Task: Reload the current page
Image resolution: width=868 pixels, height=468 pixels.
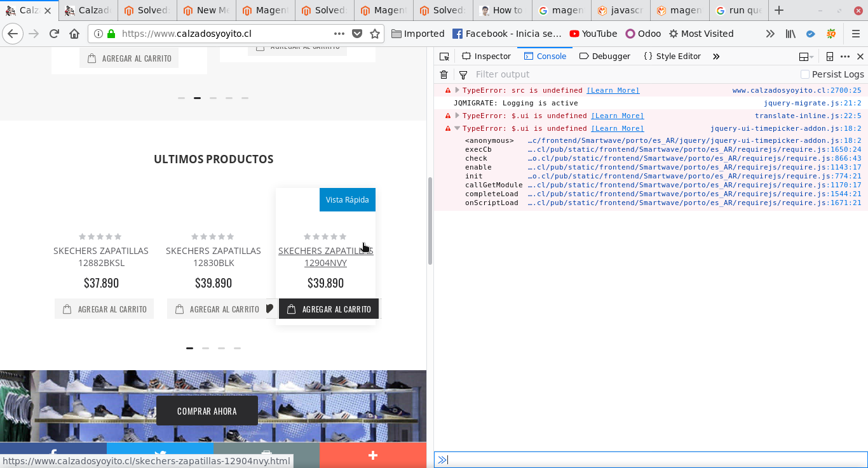Action: click(x=54, y=34)
